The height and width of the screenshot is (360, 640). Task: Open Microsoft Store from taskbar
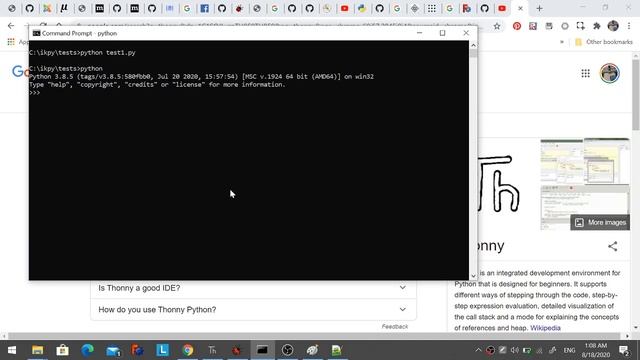[x=62, y=350]
